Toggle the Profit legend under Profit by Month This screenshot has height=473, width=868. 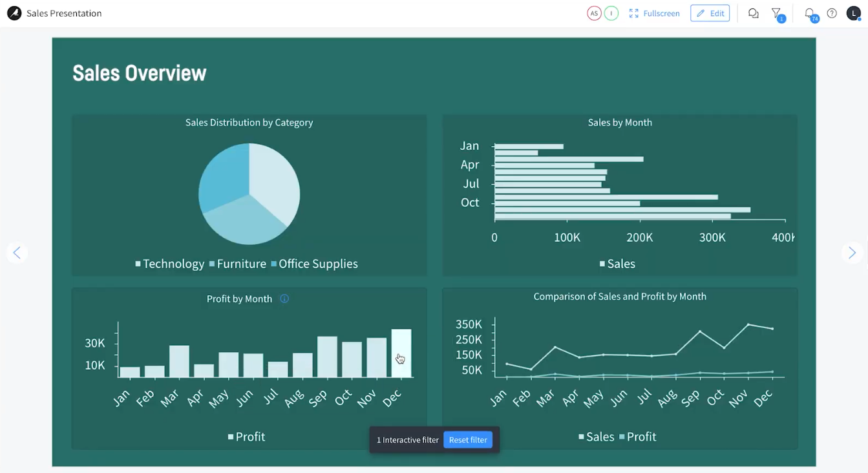(x=246, y=437)
